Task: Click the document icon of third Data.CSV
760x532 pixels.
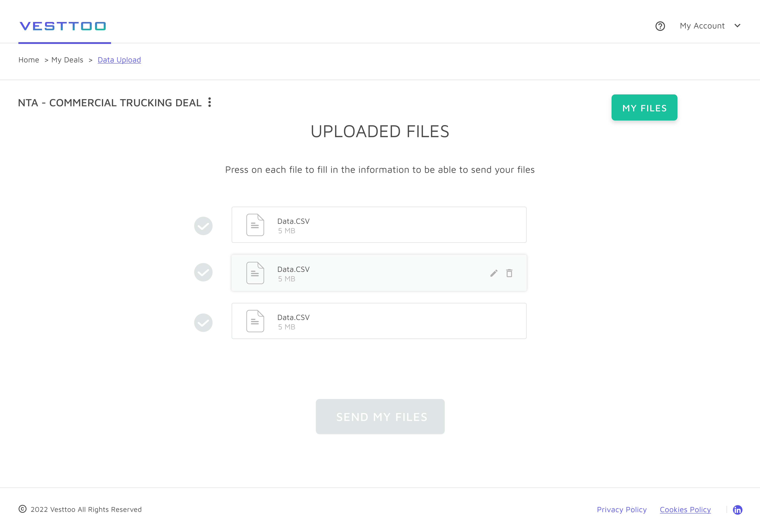Action: tap(255, 321)
